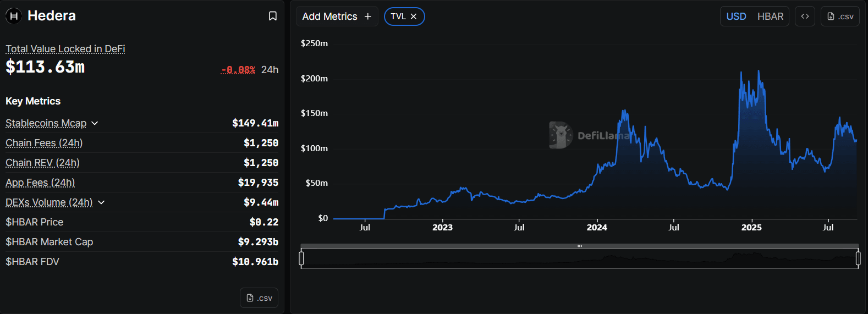The width and height of the screenshot is (868, 314).
Task: Grab the left range slider handle
Action: pos(301,258)
